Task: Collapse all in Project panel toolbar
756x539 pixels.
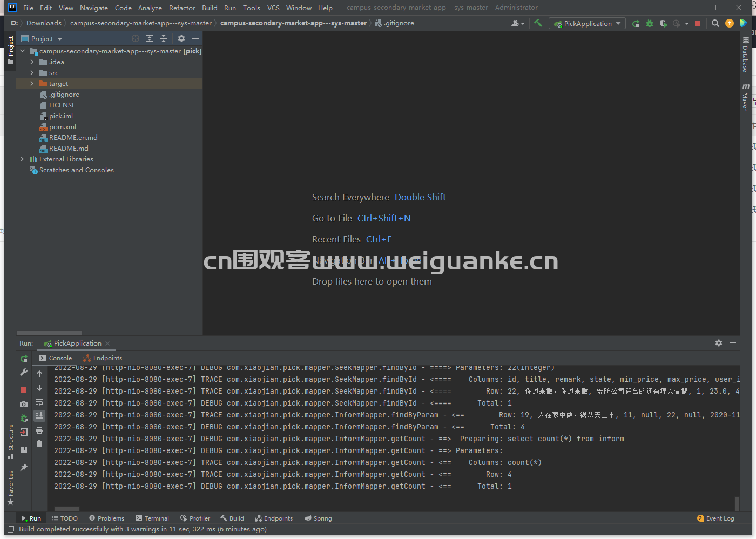Action: 164,38
